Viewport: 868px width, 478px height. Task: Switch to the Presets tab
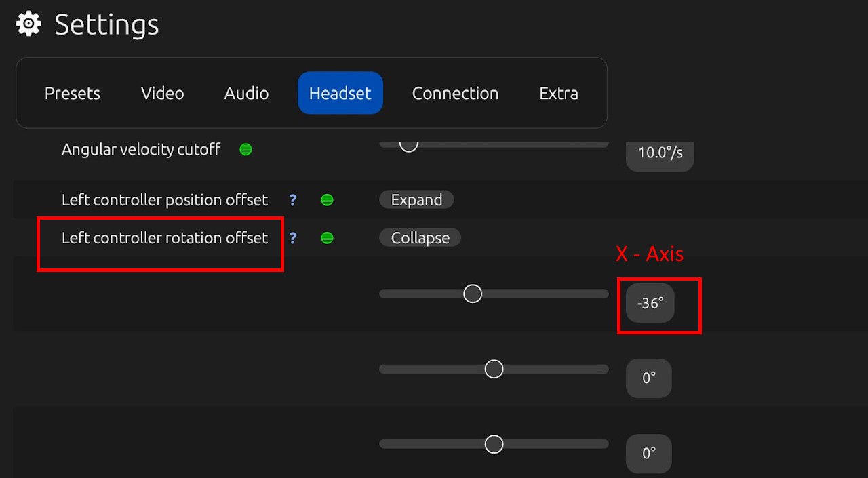[x=73, y=93]
